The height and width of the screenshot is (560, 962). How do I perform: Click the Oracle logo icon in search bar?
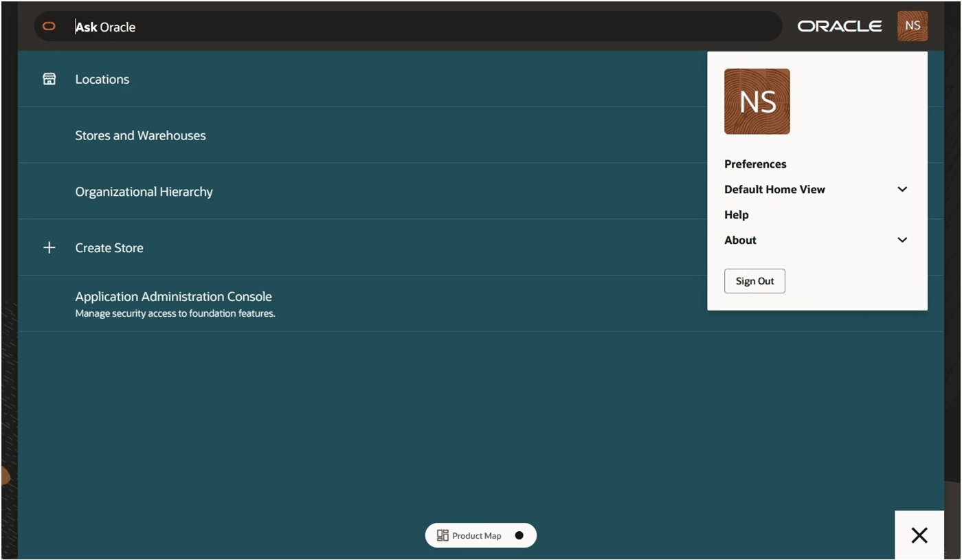[49, 26]
